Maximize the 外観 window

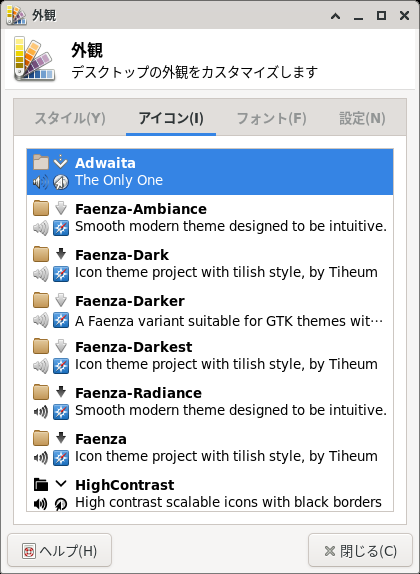(382, 15)
